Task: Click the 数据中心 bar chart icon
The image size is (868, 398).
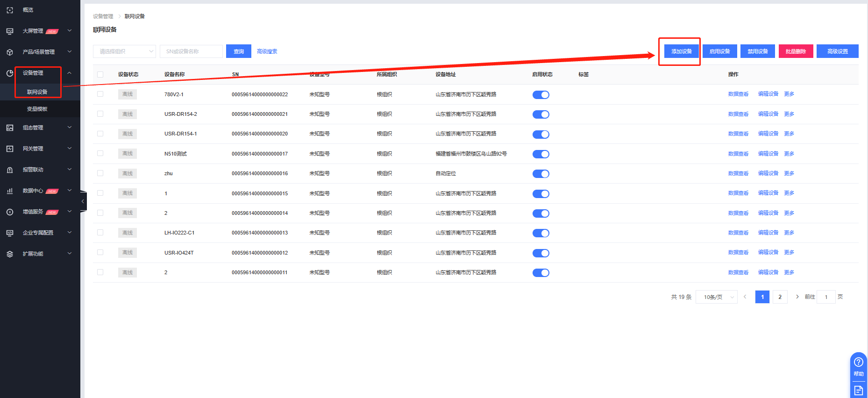Action: click(x=10, y=191)
